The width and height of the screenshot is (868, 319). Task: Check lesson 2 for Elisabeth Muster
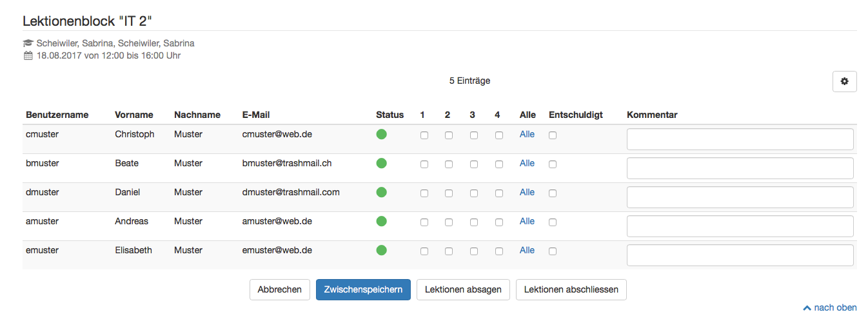449,251
